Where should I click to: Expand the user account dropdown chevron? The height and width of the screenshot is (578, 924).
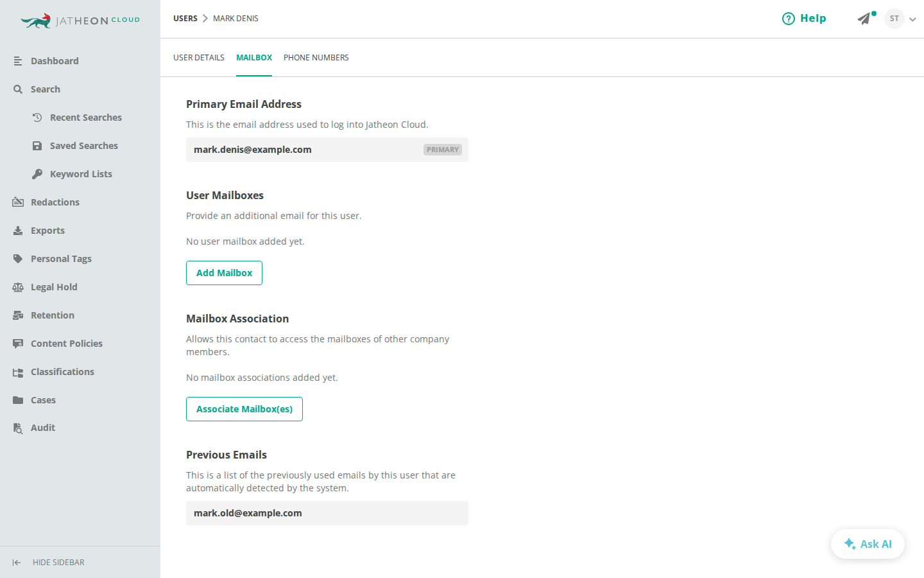coord(912,19)
